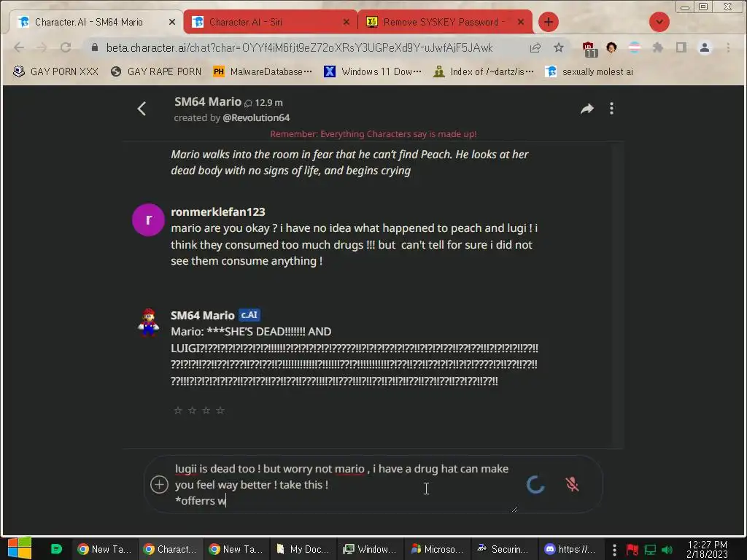Go back using the chat's left chevron
Screen dimensions: 747x560
(x=142, y=109)
